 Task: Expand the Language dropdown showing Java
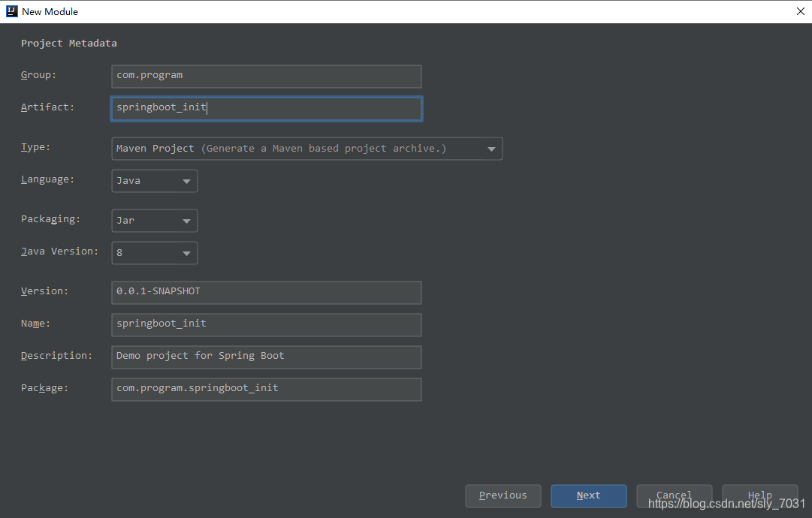pos(154,181)
